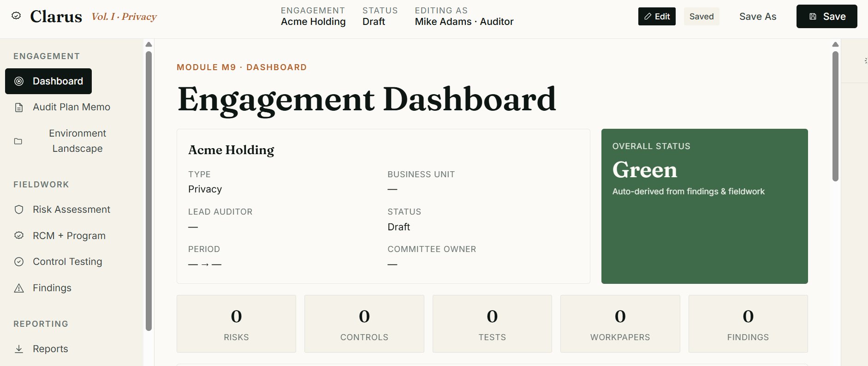Click the Dashboard target icon in sidebar
The width and height of the screenshot is (868, 366).
pyautogui.click(x=19, y=81)
